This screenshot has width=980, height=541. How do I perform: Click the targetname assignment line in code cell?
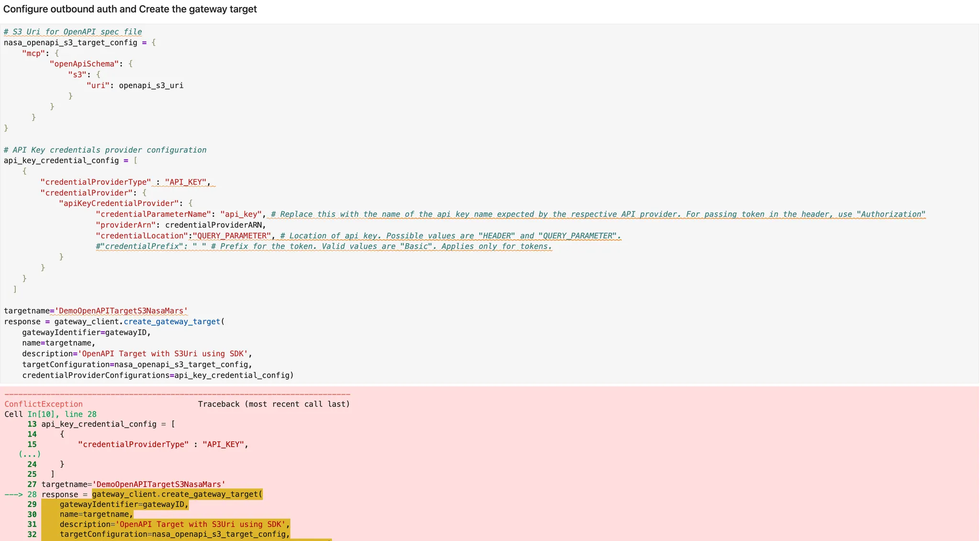point(96,311)
